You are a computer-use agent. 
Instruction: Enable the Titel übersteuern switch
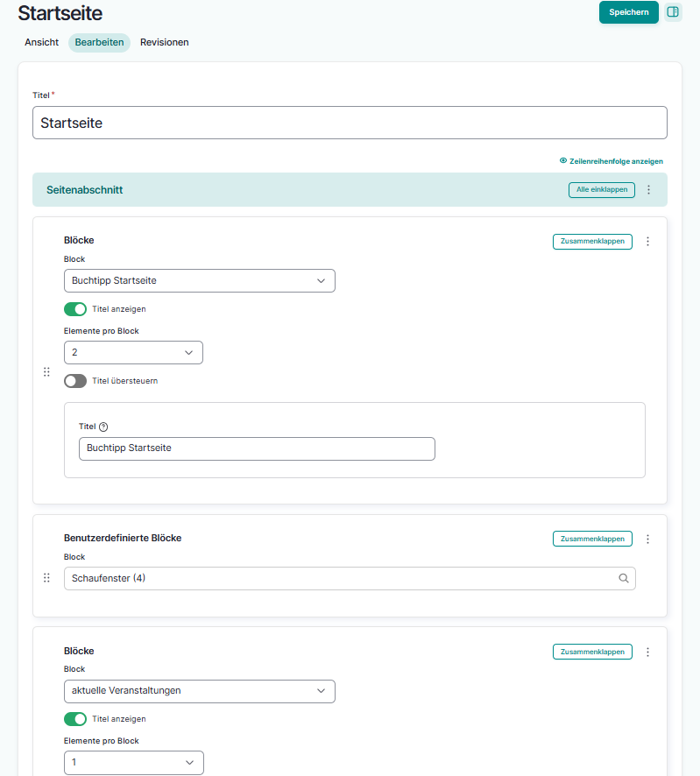pos(75,381)
